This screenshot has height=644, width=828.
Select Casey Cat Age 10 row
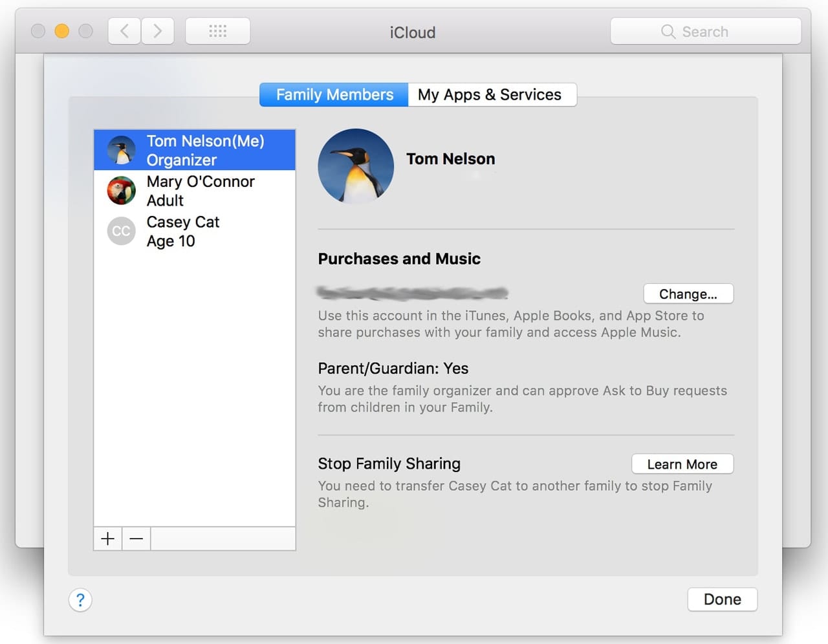tap(195, 231)
